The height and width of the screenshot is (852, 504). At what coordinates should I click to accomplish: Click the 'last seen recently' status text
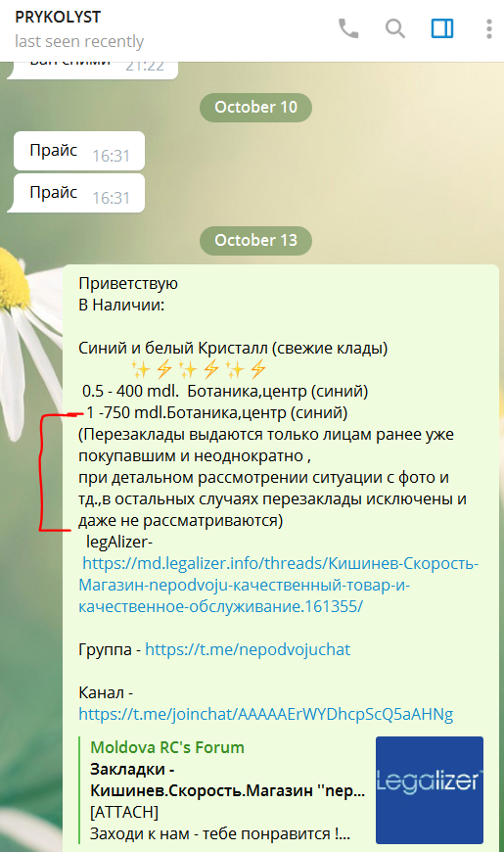(79, 41)
